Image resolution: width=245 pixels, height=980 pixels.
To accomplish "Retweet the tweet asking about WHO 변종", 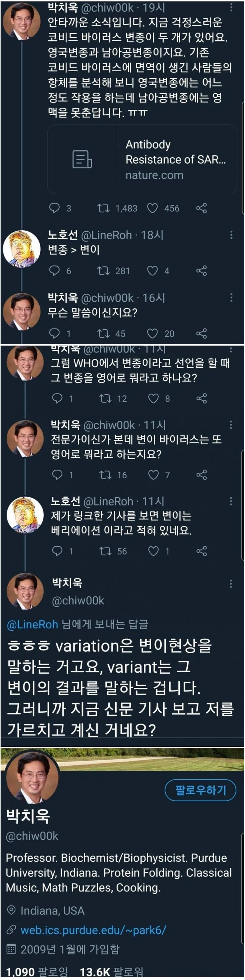I will tap(105, 398).
